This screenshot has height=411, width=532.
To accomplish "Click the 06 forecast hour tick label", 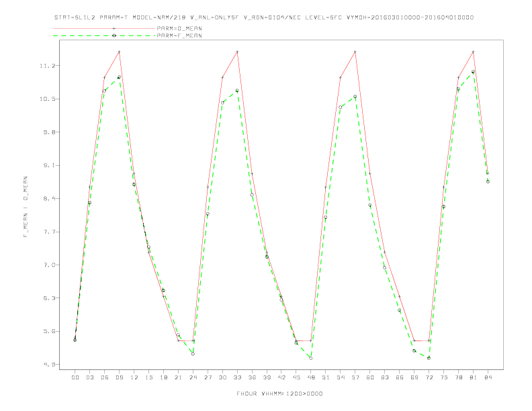I will point(105,377).
